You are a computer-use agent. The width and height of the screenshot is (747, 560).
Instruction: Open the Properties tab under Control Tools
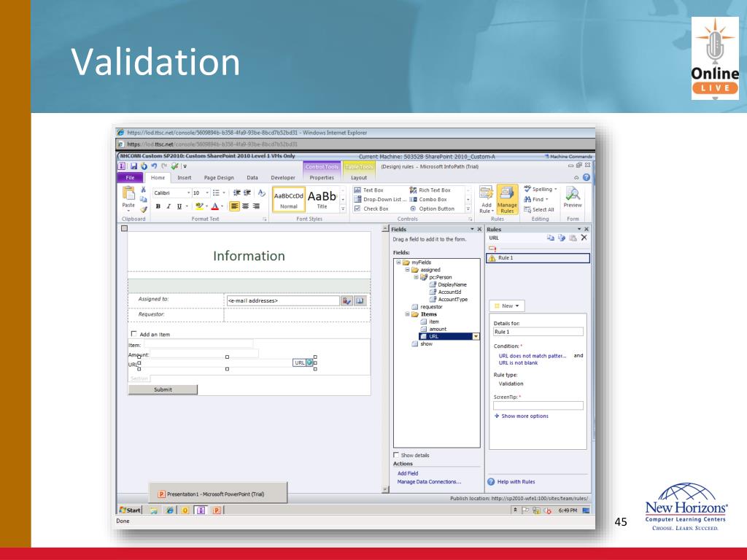322,178
